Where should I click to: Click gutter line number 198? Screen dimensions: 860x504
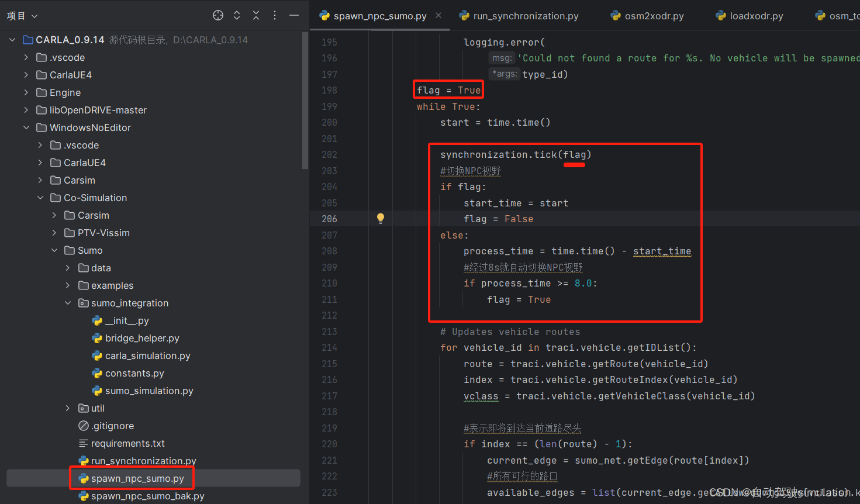329,90
